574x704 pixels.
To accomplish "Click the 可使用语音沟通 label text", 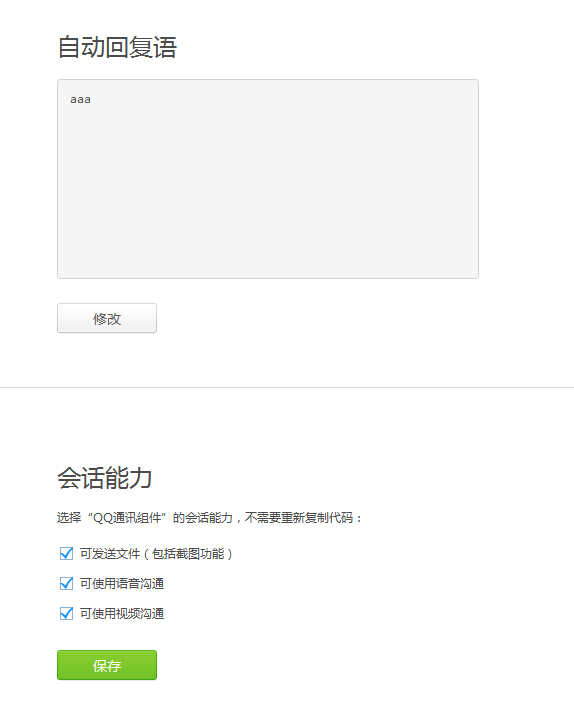I will click(122, 584).
